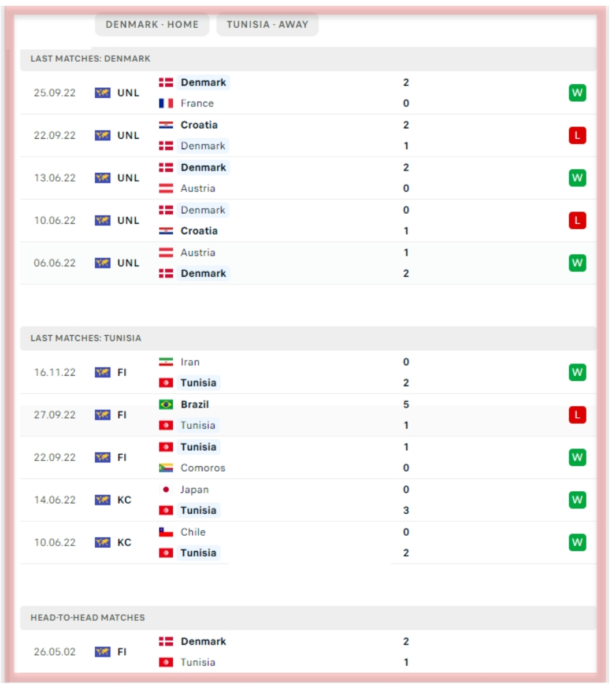
Task: Click the Iran flag icon
Action: [166, 362]
